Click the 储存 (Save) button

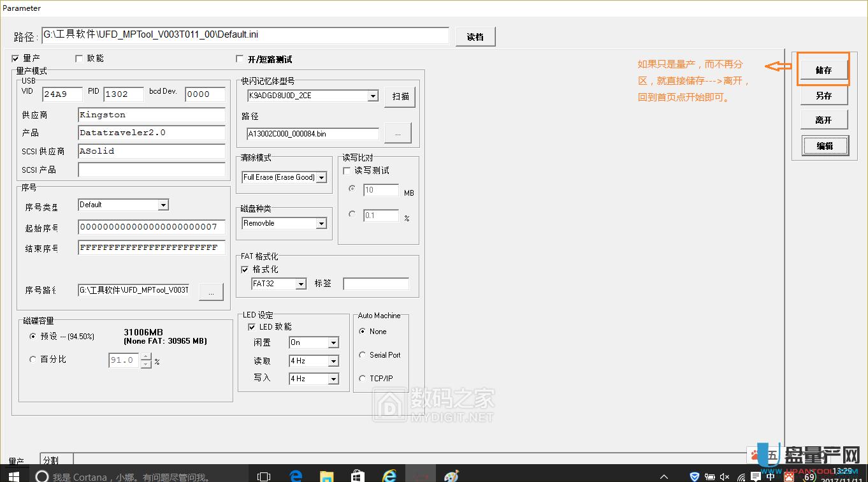(824, 69)
